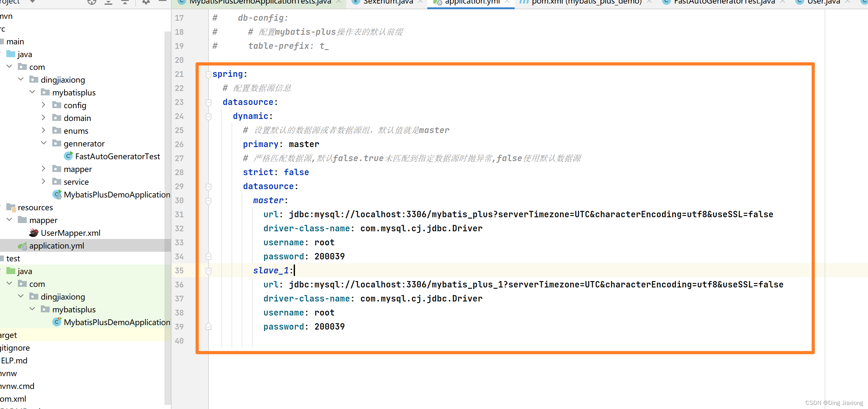The image size is (868, 409).
Task: Collapse the main dingjiaxiong package chevron
Action: click(x=21, y=79)
